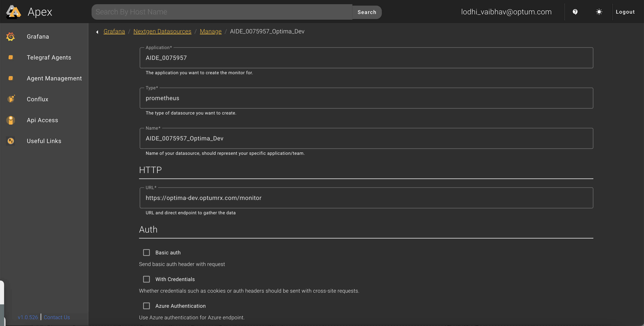Open the Type dropdown showing prometheus
Screen dimensions: 644x326
point(366,98)
